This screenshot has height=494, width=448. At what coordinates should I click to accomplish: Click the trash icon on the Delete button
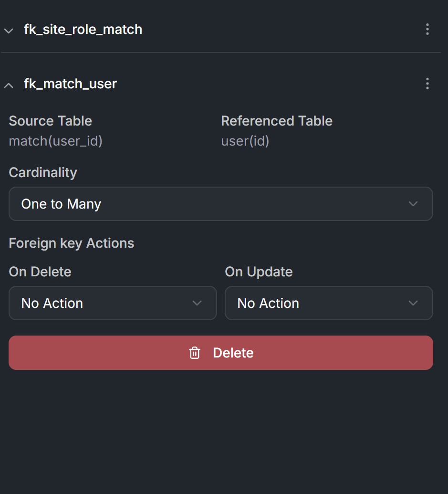pos(195,353)
